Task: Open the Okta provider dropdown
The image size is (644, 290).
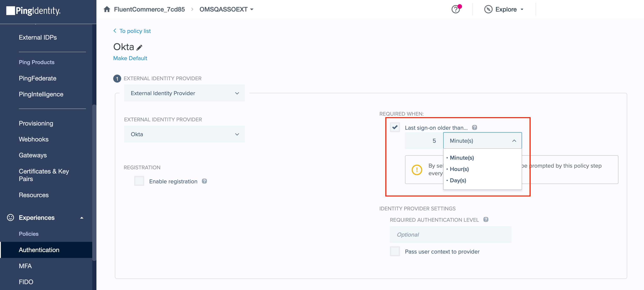Action: coord(184,134)
